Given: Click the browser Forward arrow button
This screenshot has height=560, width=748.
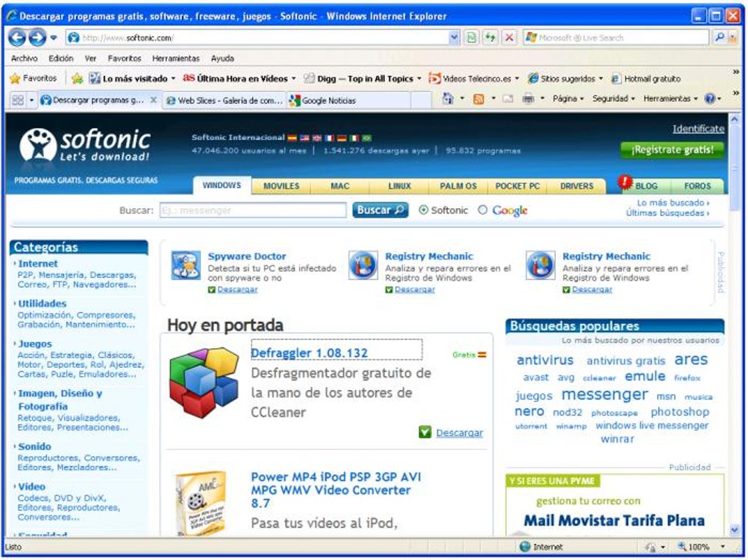Looking at the screenshot, I should (37, 37).
